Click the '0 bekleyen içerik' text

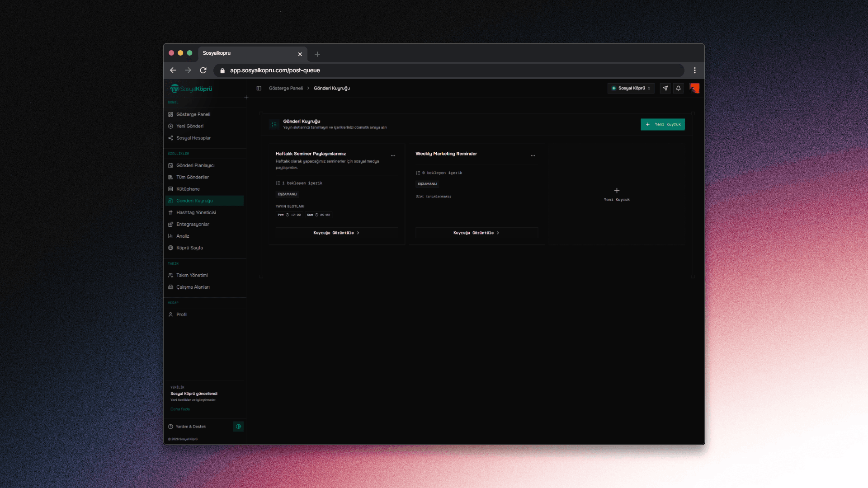(x=442, y=173)
